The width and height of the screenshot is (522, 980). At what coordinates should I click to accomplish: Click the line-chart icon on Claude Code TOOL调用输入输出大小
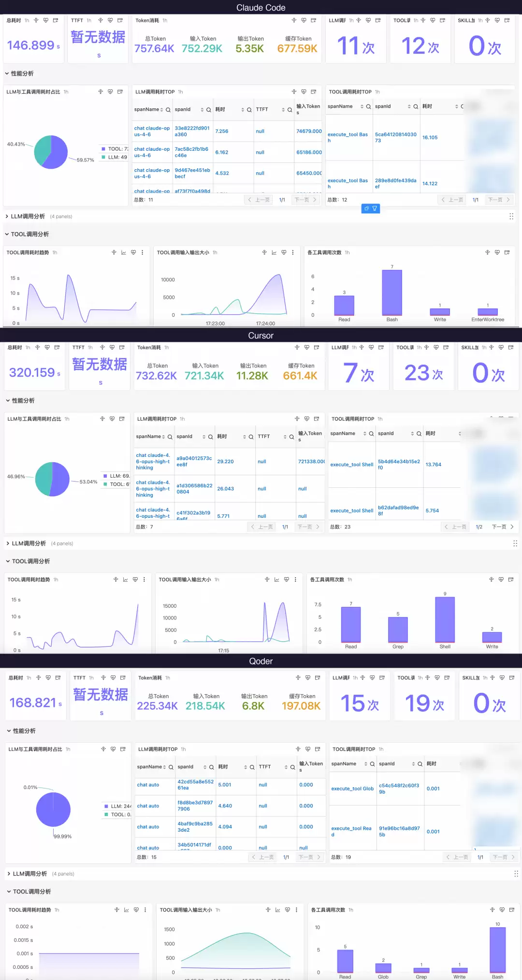(274, 252)
